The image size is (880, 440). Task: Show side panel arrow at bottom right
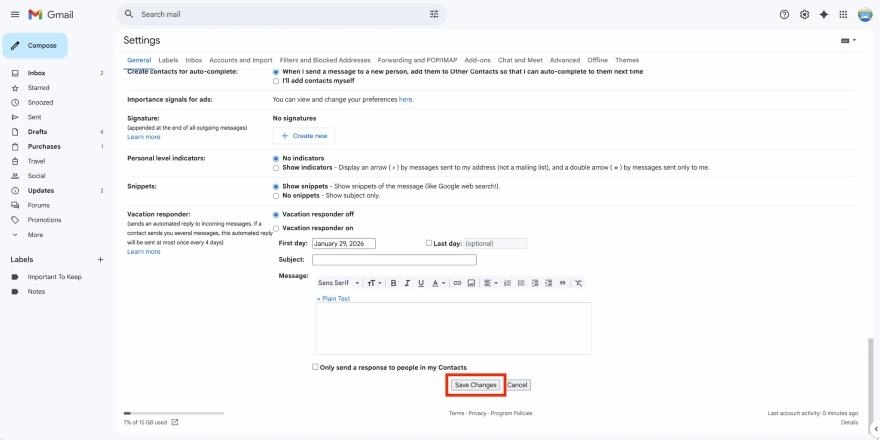876,429
